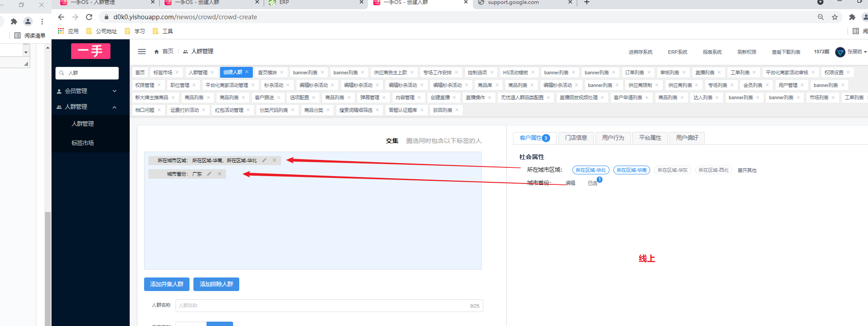Image resolution: width=868 pixels, height=326 pixels.
Task: Toggle the sidebar with the hamburger icon
Action: pyautogui.click(x=142, y=52)
